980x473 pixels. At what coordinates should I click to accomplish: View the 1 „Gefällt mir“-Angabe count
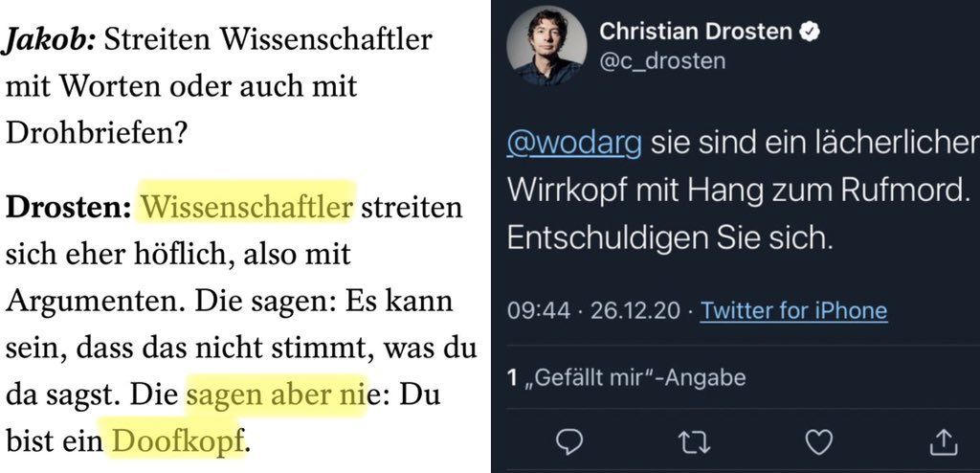pyautogui.click(x=626, y=378)
